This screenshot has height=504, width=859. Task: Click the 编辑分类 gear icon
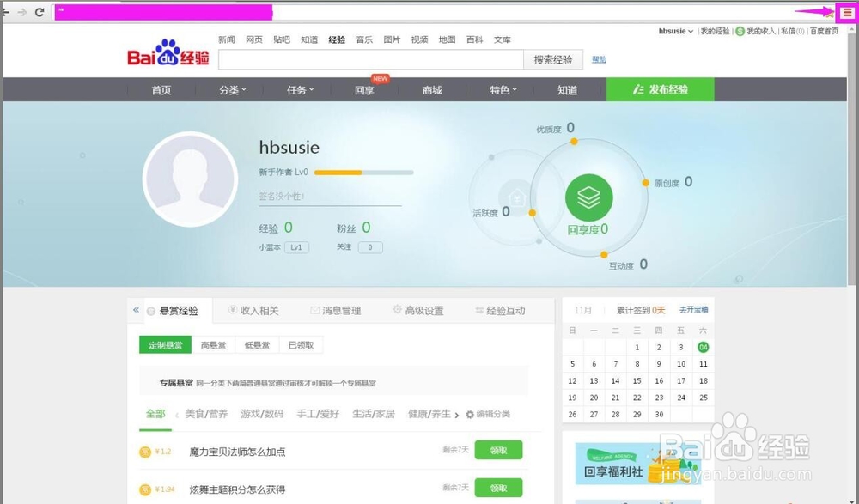coord(470,415)
